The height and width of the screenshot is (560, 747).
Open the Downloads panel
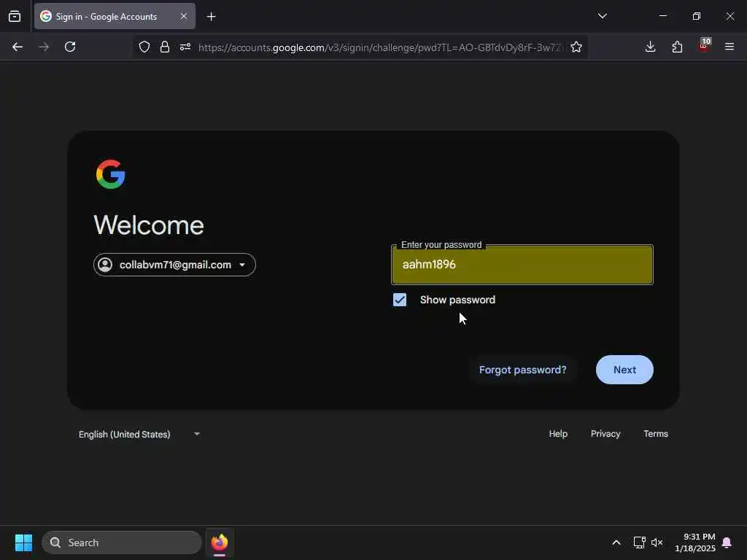tap(650, 47)
